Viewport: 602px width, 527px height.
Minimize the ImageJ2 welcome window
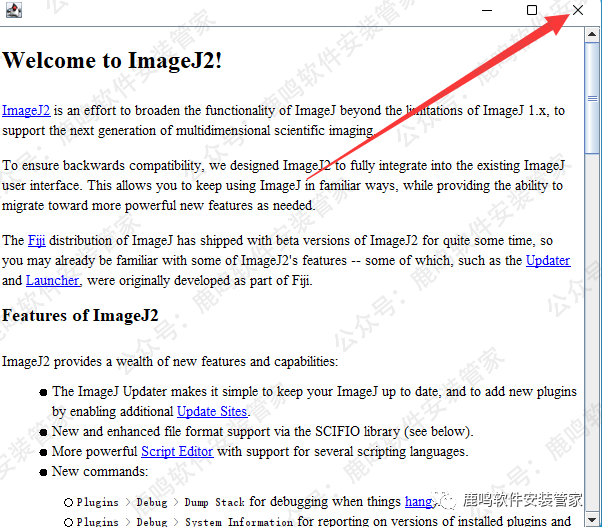click(487, 10)
